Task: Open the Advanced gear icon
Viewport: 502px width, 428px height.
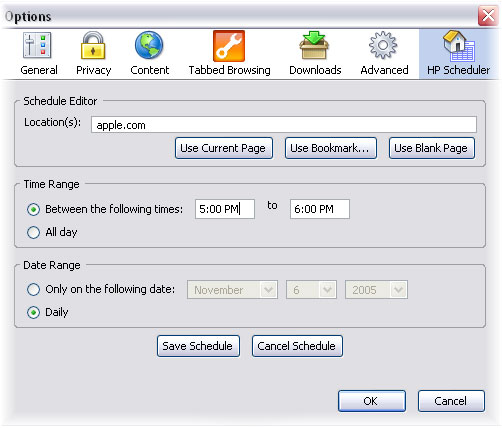Action: pyautogui.click(x=383, y=45)
